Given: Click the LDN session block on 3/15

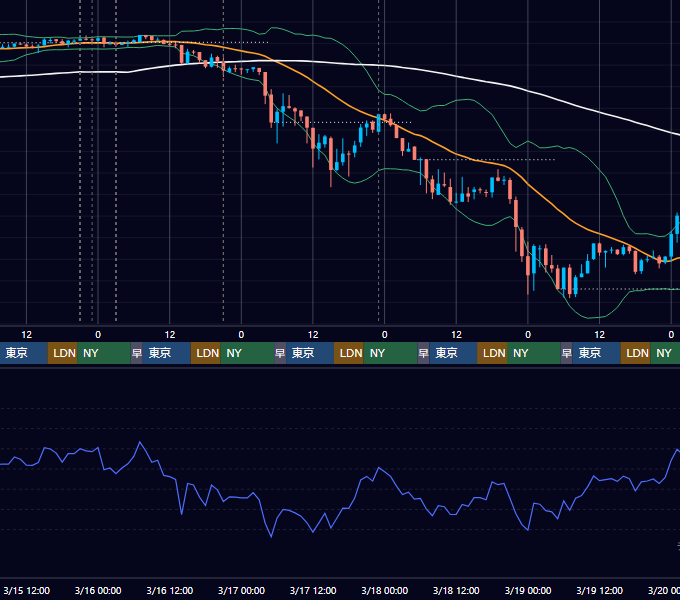Looking at the screenshot, I should (x=62, y=353).
